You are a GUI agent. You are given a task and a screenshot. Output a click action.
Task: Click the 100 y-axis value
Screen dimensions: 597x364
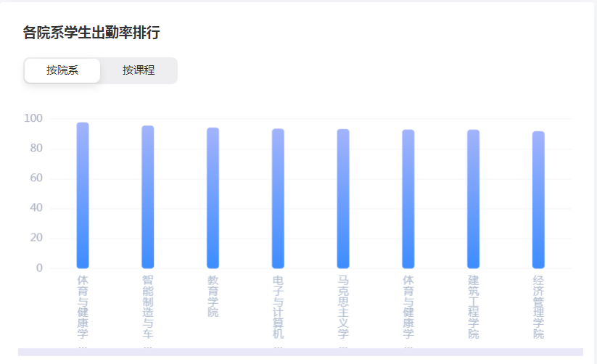tap(33, 118)
